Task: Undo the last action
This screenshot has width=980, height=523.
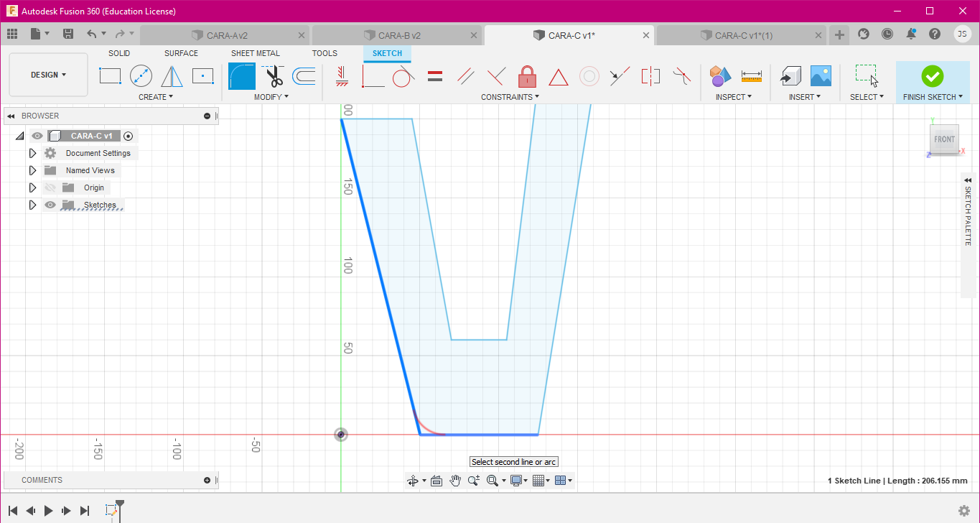Action: tap(91, 34)
